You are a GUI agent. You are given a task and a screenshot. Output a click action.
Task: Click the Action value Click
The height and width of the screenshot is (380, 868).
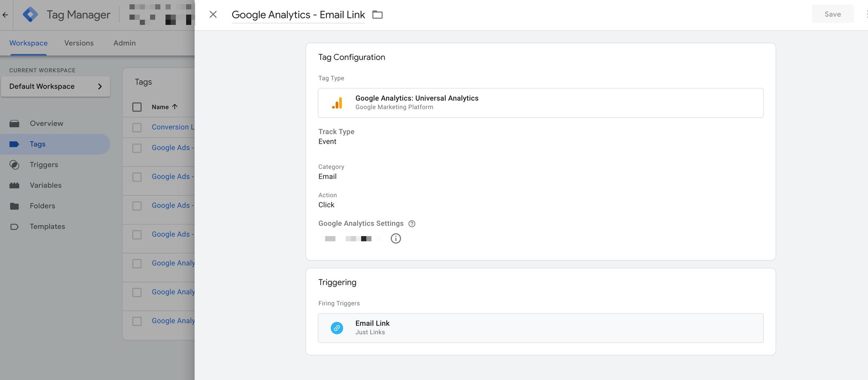pyautogui.click(x=326, y=205)
